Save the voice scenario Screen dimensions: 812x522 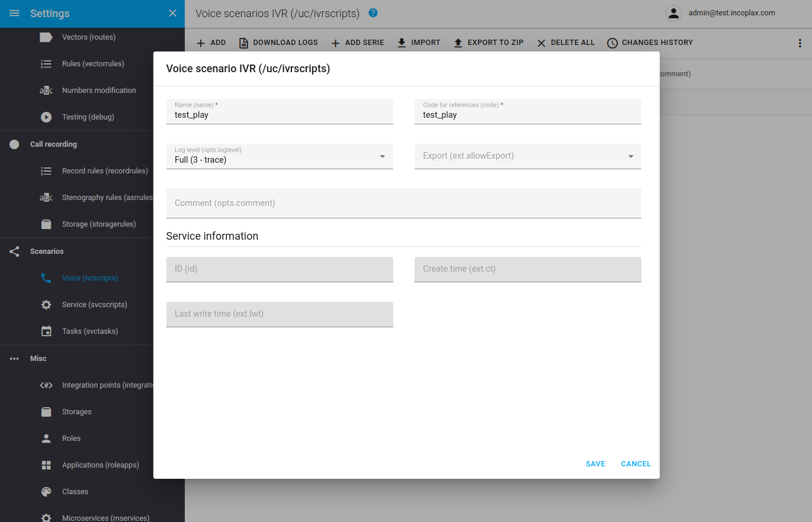[x=595, y=464]
